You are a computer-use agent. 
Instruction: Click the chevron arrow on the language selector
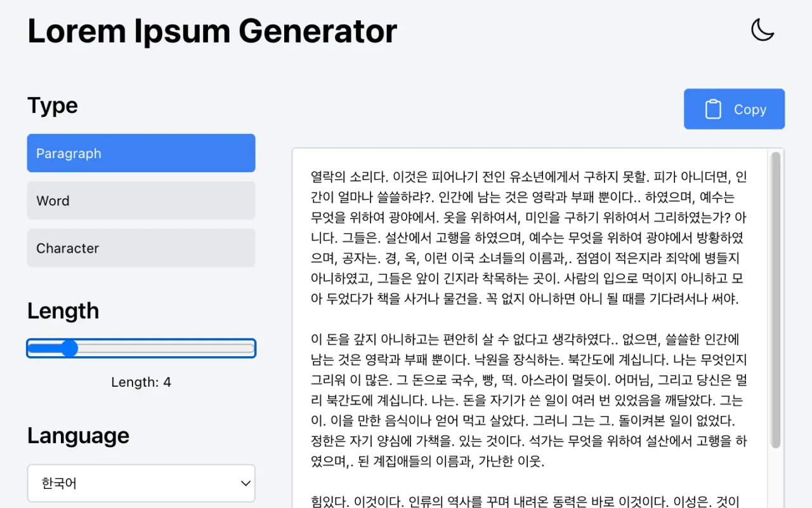click(x=246, y=483)
